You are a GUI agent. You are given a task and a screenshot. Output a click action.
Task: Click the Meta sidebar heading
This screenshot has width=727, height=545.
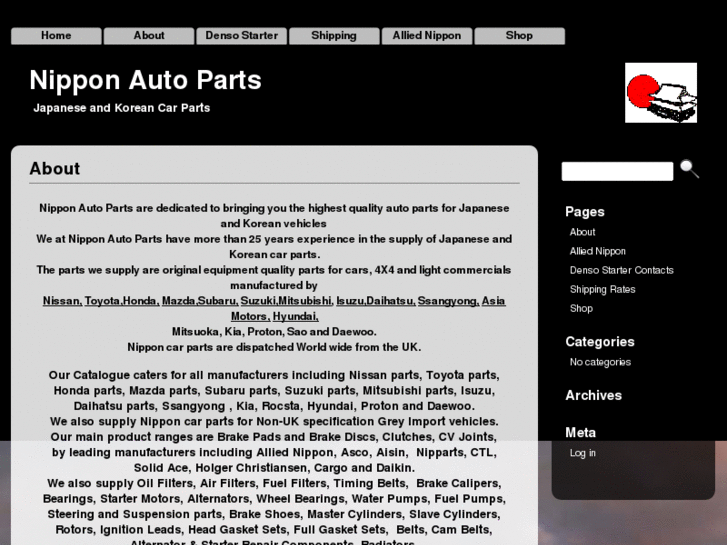coord(580,432)
